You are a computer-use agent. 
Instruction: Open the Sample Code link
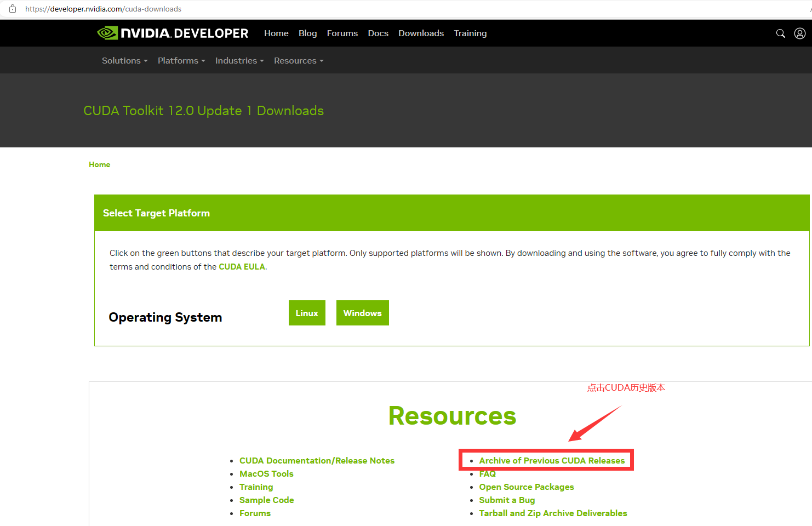[x=266, y=500]
